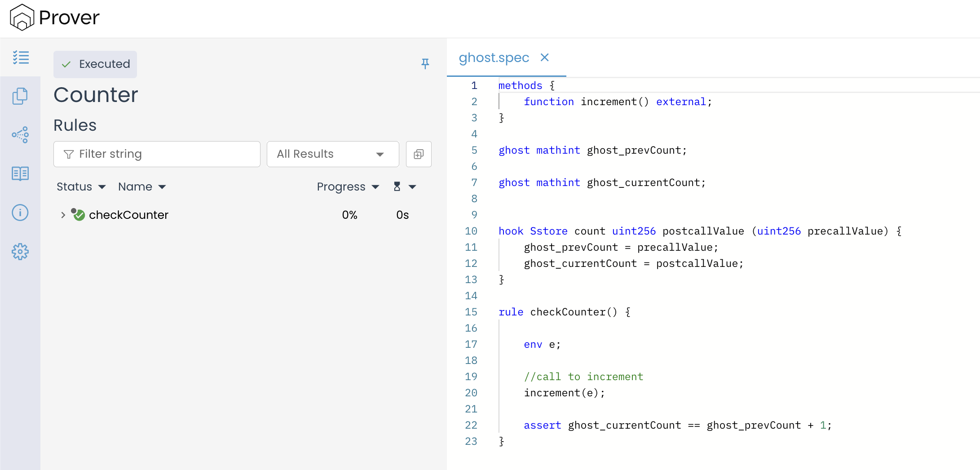The image size is (980, 470).
Task: Open the call graph sidebar icon
Action: pos(20,135)
